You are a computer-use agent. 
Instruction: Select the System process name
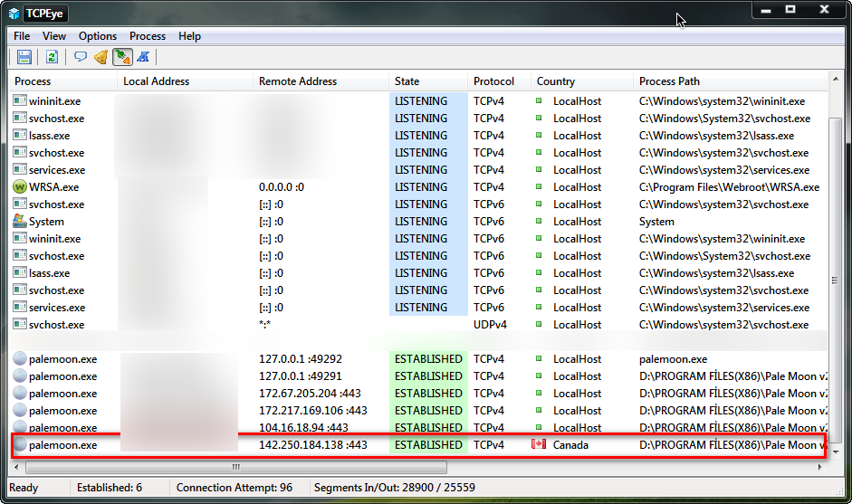coord(46,222)
